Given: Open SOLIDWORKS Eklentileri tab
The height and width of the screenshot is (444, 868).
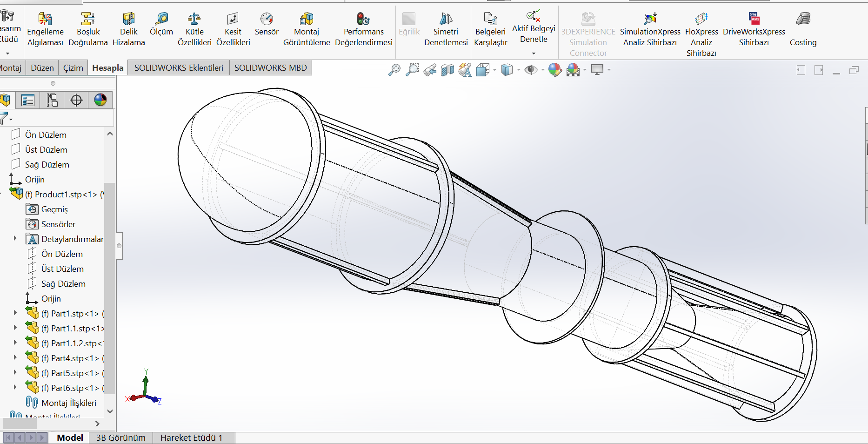Looking at the screenshot, I should [x=179, y=68].
